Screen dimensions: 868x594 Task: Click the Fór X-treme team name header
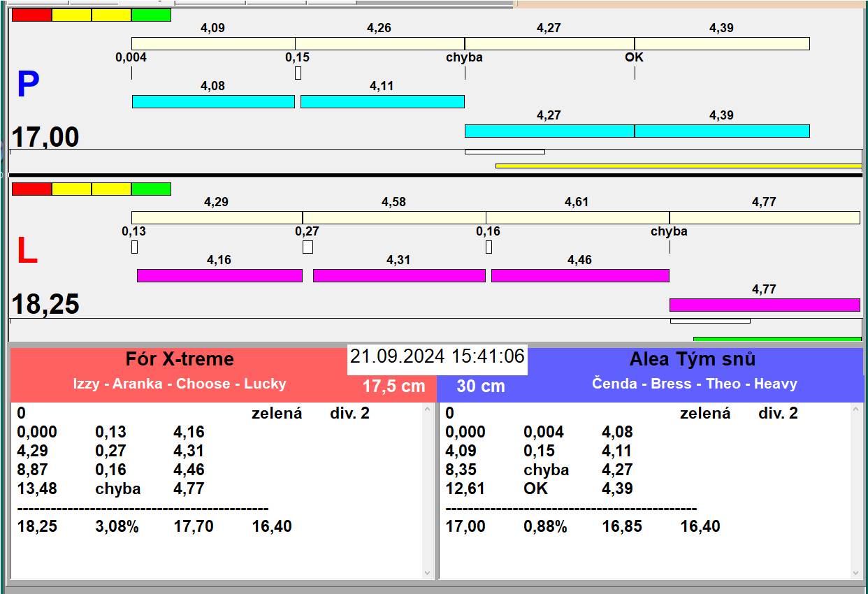[180, 359]
